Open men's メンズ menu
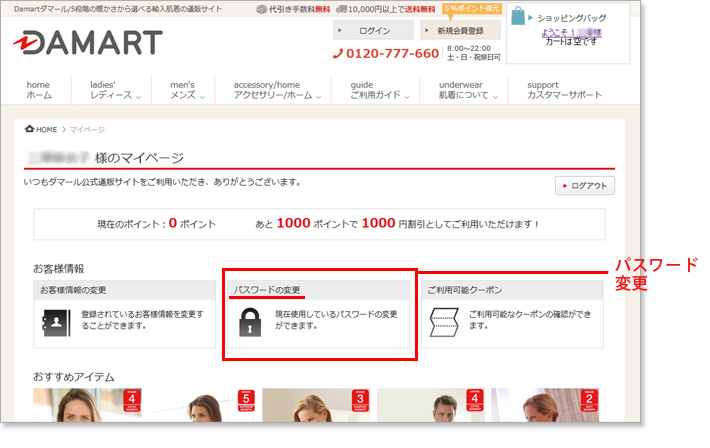This screenshot has height=448, width=710. pos(183,90)
